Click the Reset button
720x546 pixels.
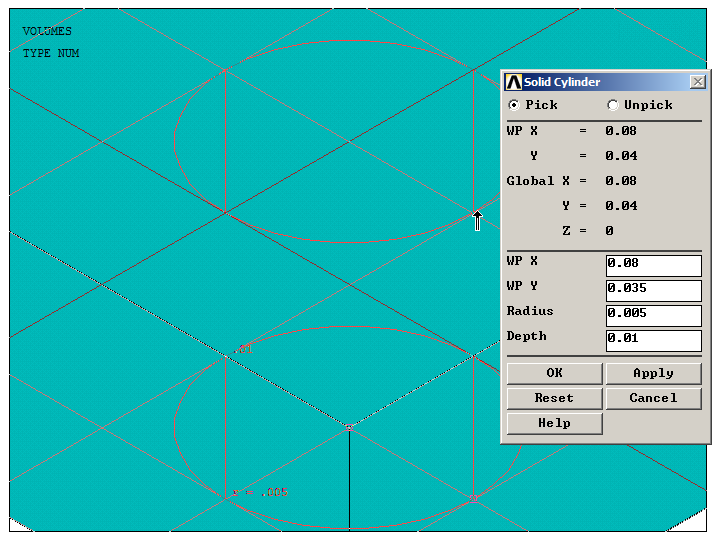click(x=554, y=398)
